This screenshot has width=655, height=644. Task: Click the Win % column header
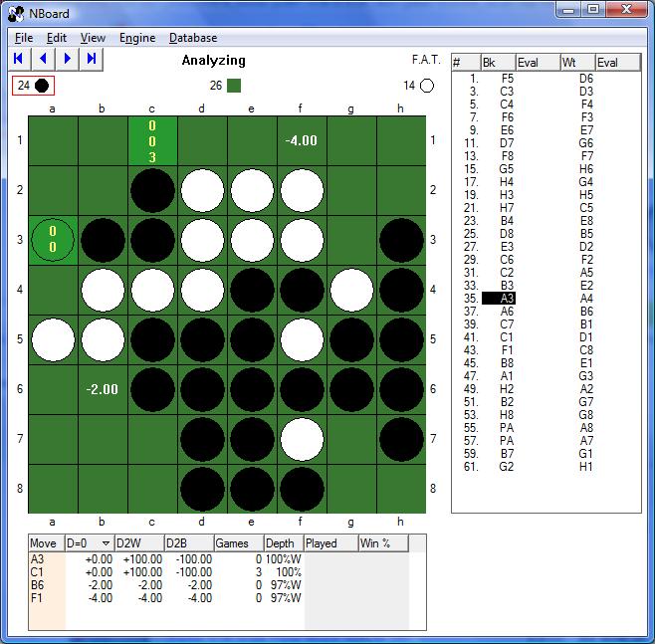381,543
